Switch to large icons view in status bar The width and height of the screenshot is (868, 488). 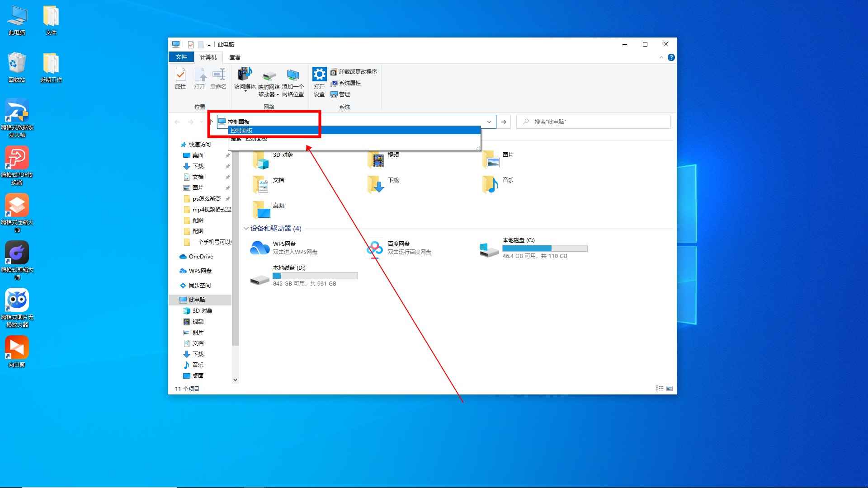(670, 389)
